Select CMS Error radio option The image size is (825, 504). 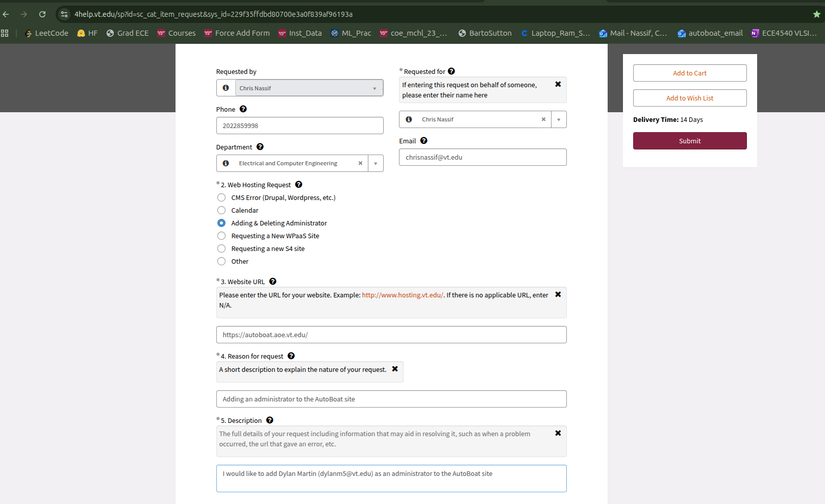coord(221,197)
